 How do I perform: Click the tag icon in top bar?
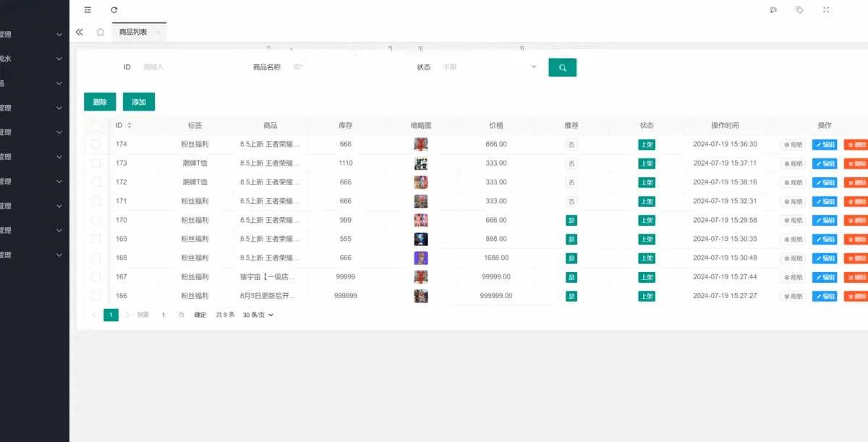click(x=799, y=10)
